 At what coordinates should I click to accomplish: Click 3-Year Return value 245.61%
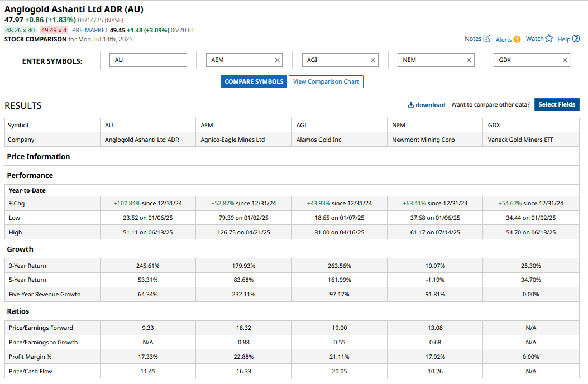pyautogui.click(x=148, y=266)
